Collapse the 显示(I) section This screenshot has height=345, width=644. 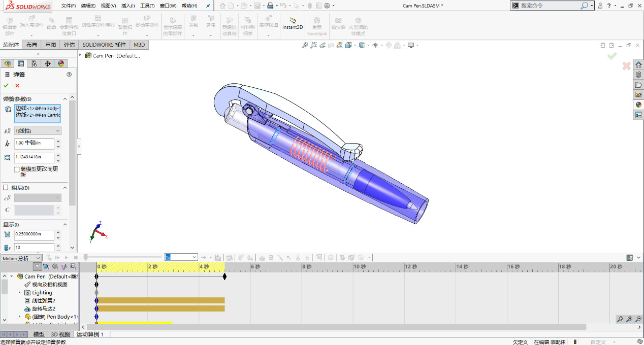click(65, 224)
